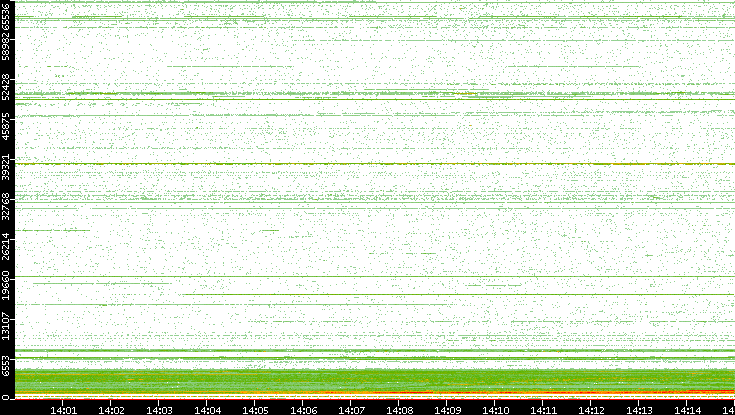This screenshot has height=415, width=735.
Task: Select the 52428 vertical axis value
Action: pyautogui.click(x=6, y=87)
